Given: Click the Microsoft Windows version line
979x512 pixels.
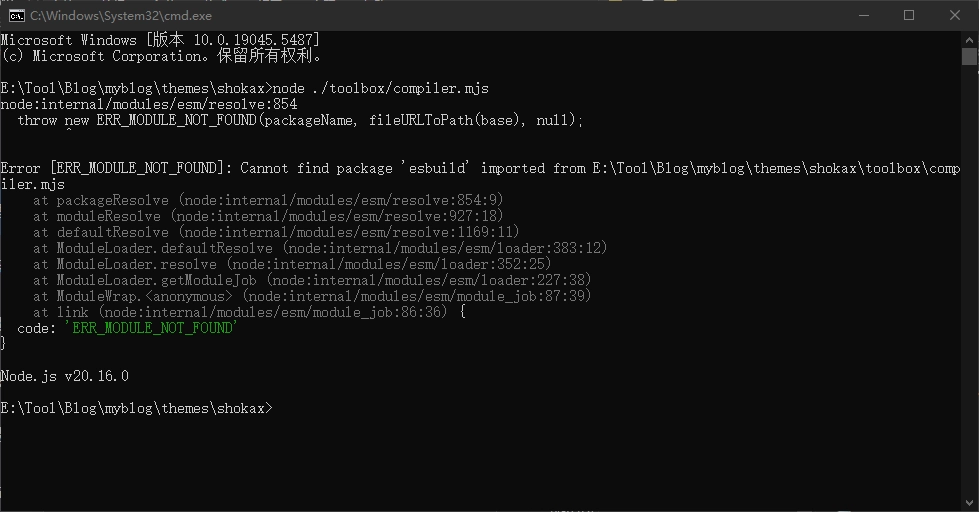Looking at the screenshot, I should click(x=160, y=40).
